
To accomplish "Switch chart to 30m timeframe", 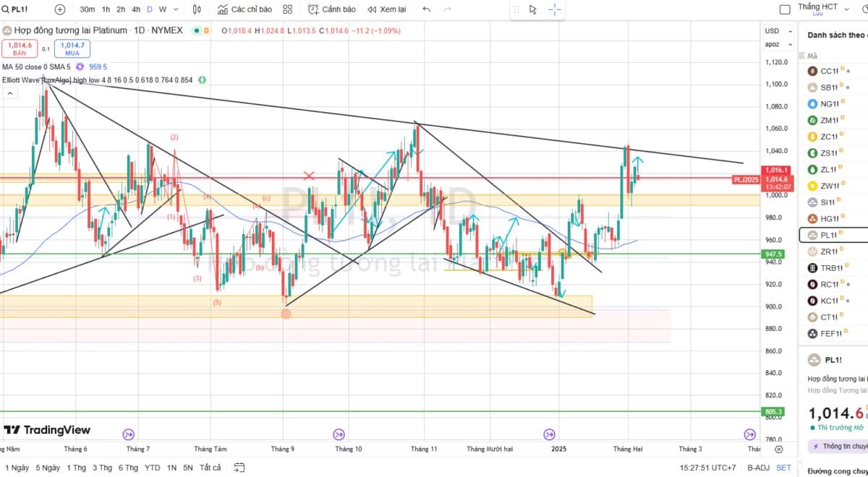I will click(88, 9).
